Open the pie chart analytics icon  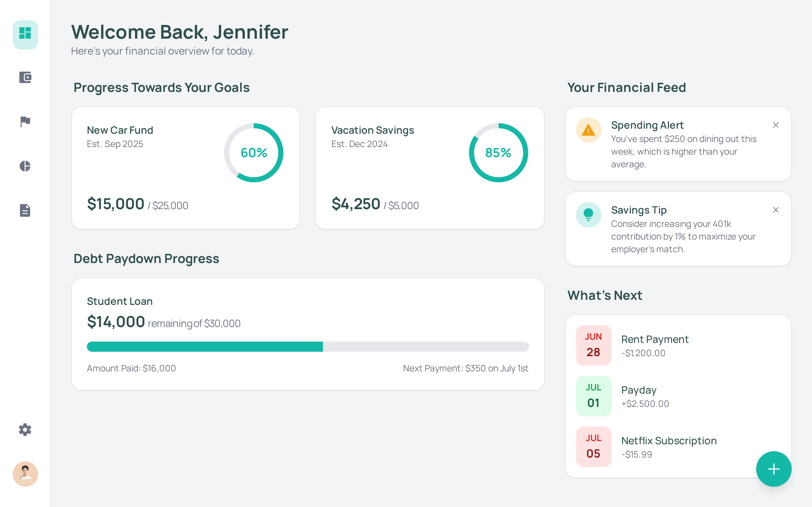tap(25, 166)
